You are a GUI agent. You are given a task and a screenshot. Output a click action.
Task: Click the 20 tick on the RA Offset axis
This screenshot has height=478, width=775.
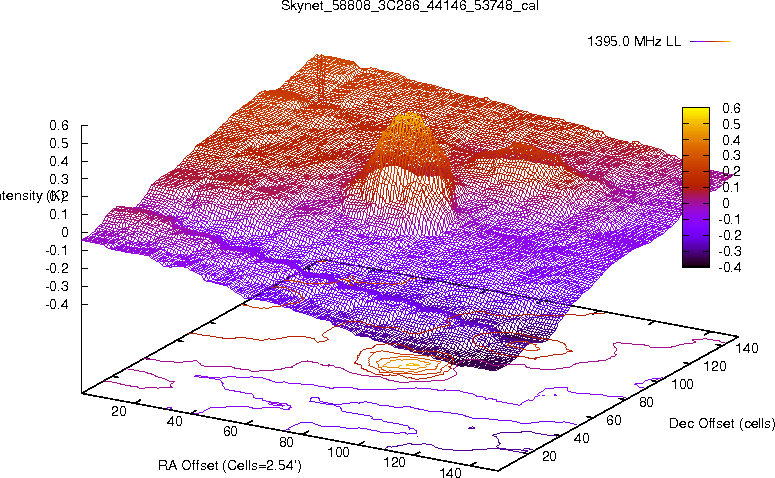click(x=119, y=411)
